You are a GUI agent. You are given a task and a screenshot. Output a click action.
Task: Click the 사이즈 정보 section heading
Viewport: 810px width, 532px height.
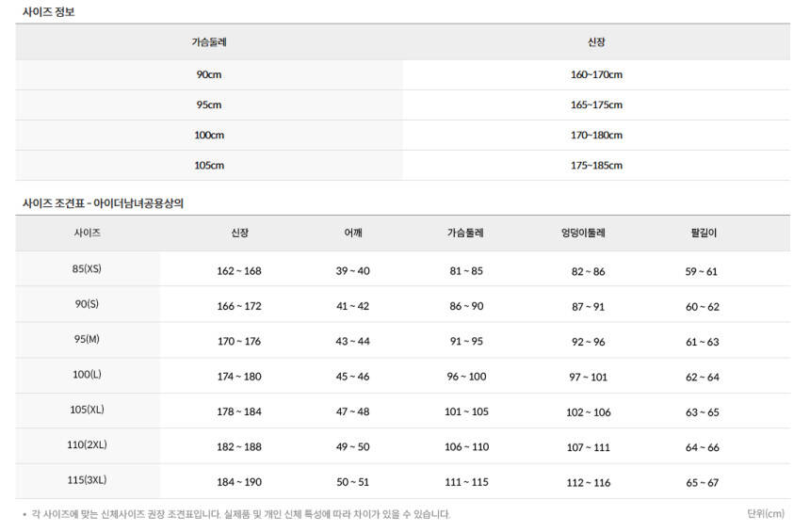(x=48, y=11)
